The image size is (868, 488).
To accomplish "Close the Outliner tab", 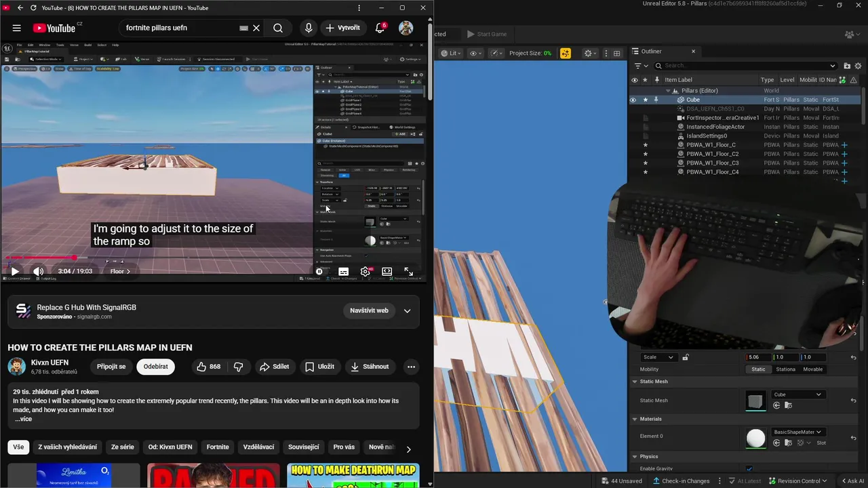I will pyautogui.click(x=693, y=52).
